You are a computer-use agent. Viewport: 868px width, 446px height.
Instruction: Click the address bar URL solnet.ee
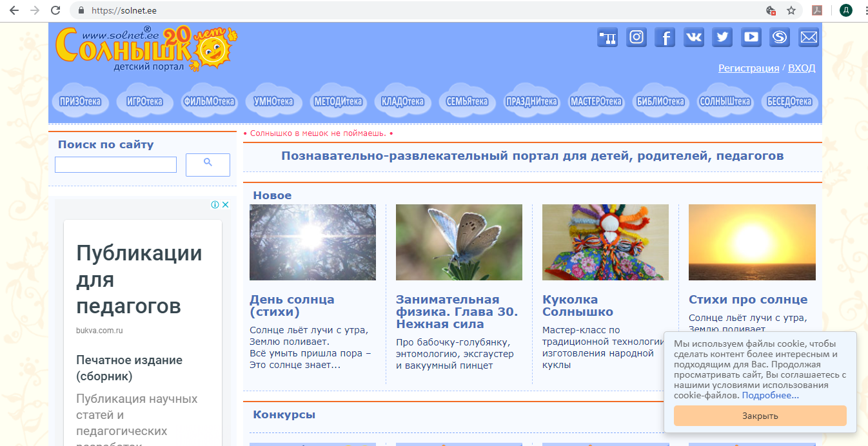coord(124,10)
